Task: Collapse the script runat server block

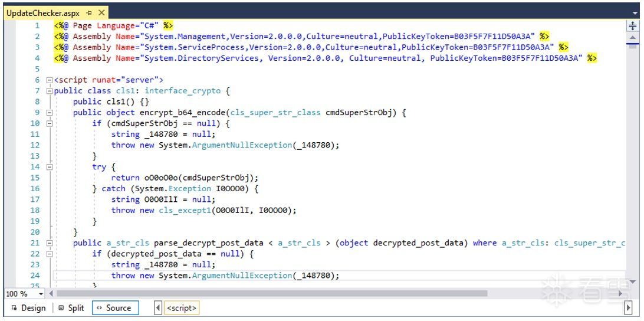Action: click(x=50, y=80)
